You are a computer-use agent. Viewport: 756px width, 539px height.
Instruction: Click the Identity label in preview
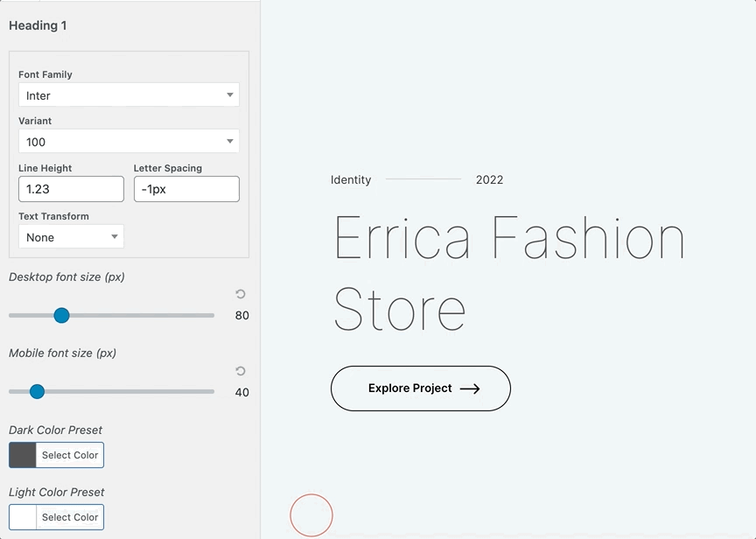point(351,180)
